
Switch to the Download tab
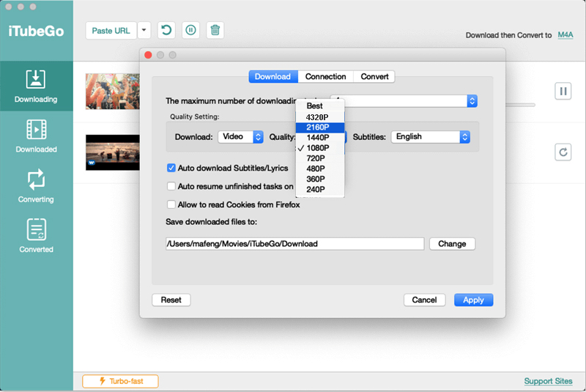[x=272, y=77]
